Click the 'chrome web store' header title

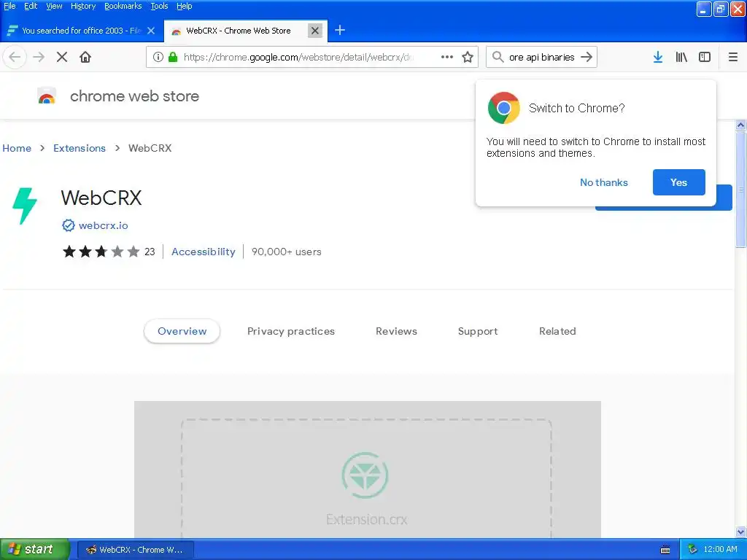coord(134,96)
